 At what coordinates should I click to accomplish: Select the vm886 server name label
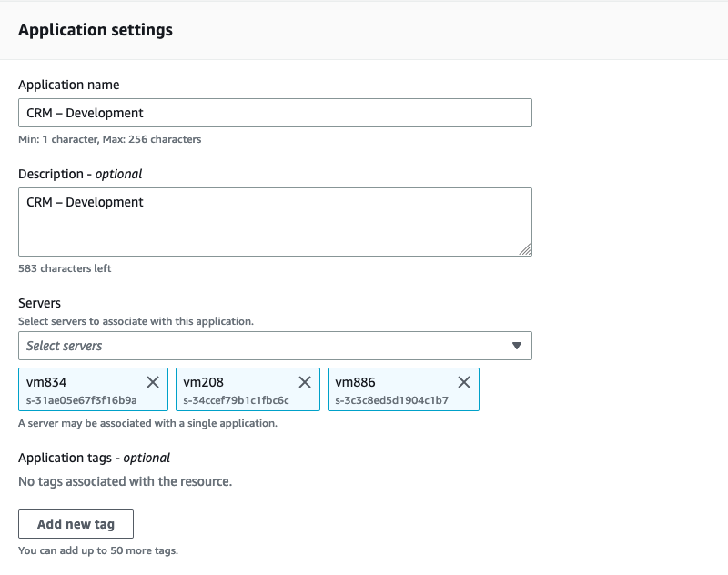(355, 382)
